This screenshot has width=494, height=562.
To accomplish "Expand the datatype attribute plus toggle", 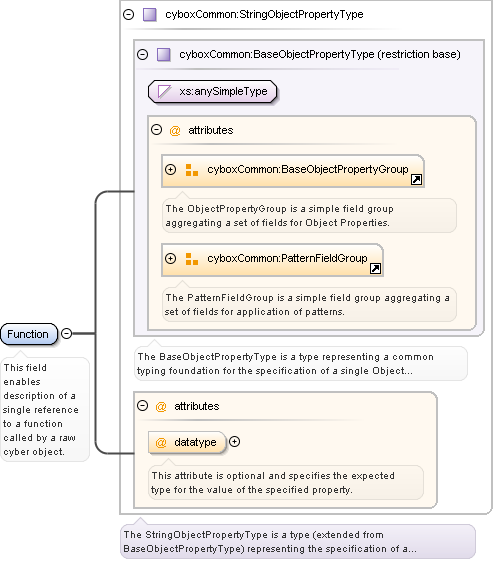I will [234, 442].
